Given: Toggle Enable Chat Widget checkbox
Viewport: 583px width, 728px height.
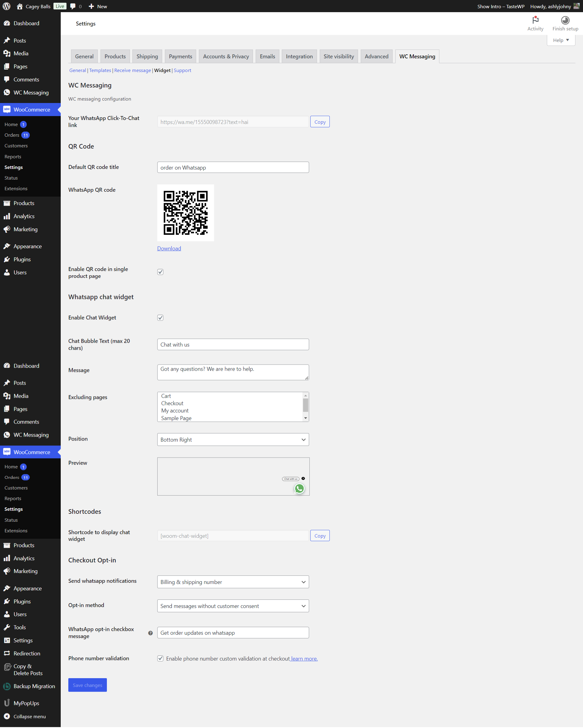Looking at the screenshot, I should tap(160, 317).
